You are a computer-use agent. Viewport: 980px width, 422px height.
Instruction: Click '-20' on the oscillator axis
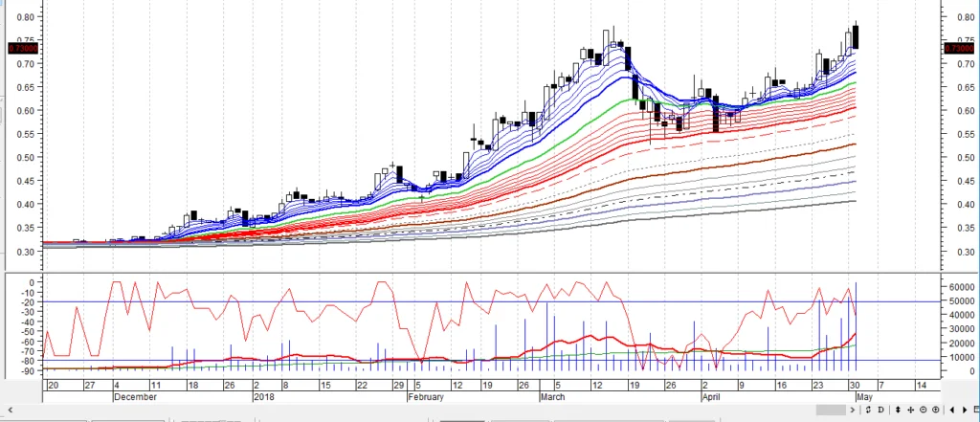(28, 302)
